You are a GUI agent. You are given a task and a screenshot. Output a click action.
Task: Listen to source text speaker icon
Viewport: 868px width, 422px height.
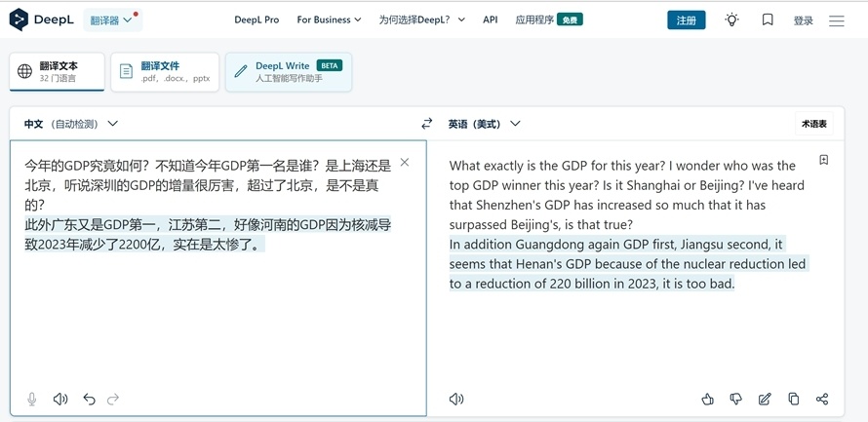click(x=60, y=399)
